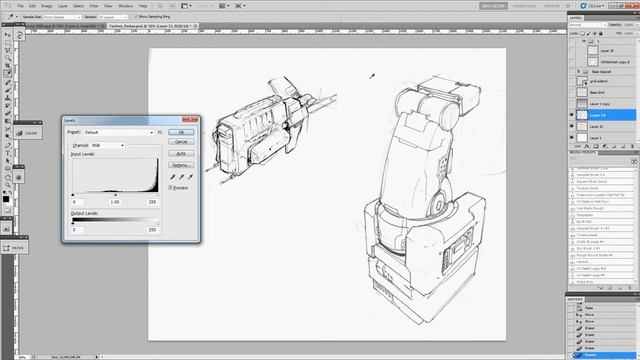Image resolution: width=640 pixels, height=360 pixels.
Task: Hide Layer 1 with eye icon
Action: 571,138
